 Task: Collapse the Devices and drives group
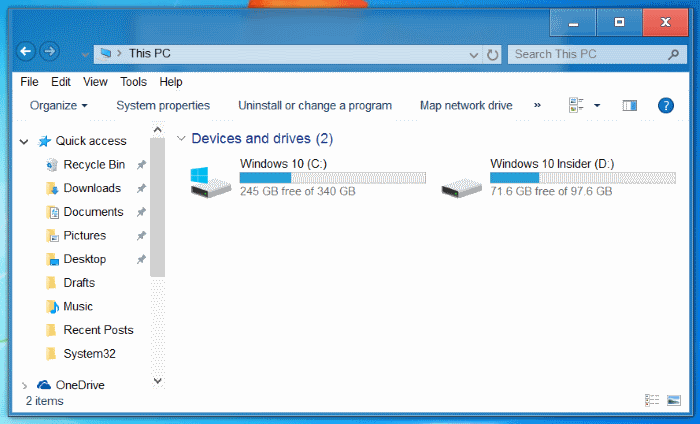coord(181,139)
